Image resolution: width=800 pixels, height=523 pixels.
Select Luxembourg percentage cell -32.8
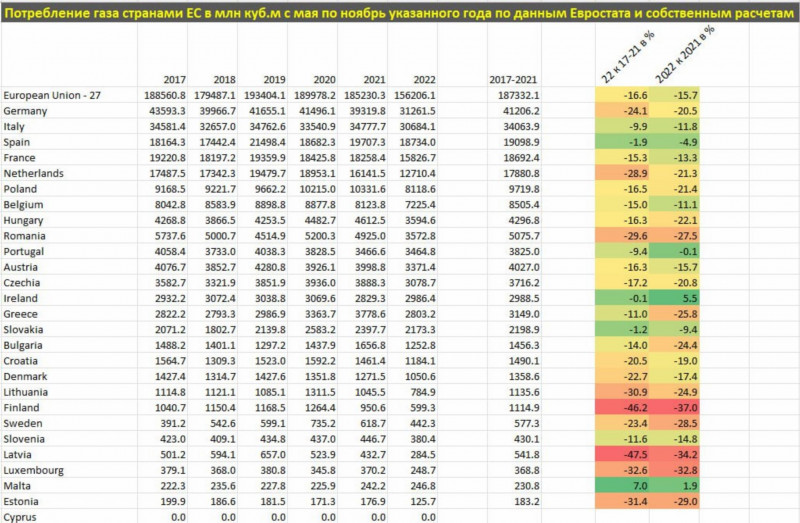click(674, 470)
